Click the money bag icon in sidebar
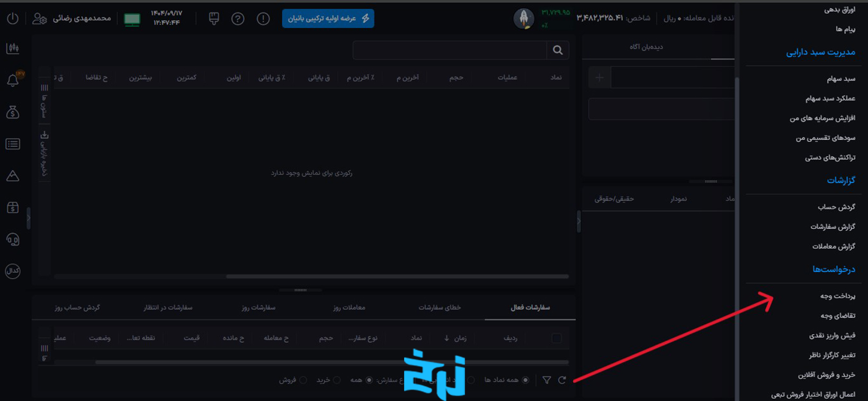Screen dimensions: 868x401 click(13, 112)
